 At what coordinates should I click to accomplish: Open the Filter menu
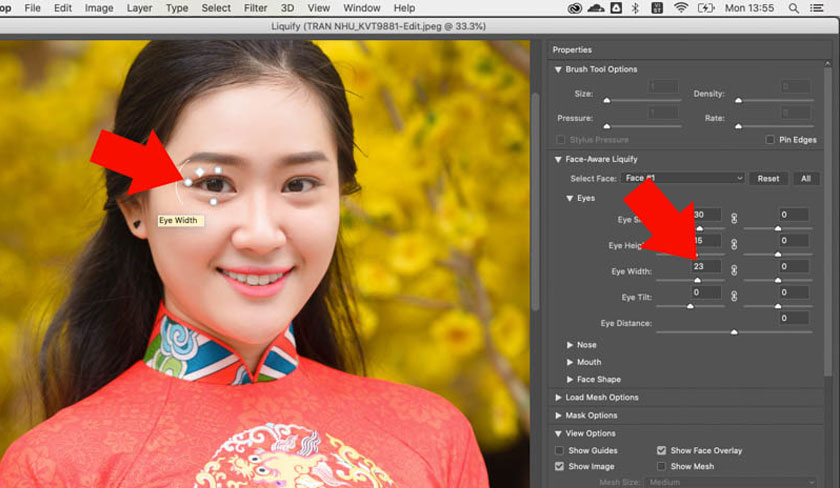tap(256, 8)
